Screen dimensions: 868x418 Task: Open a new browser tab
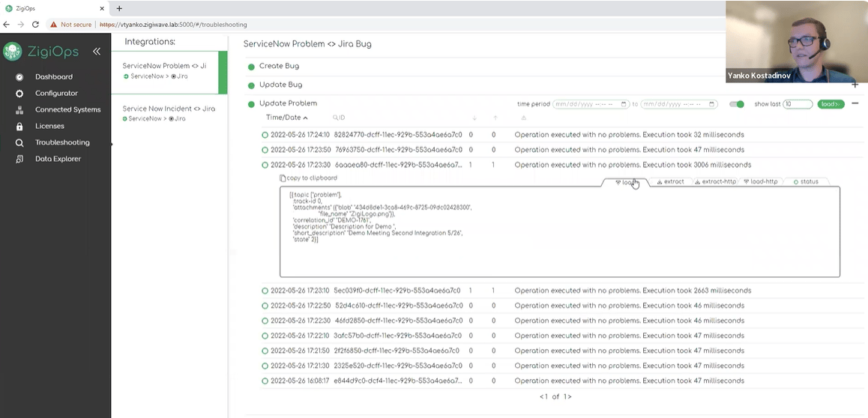click(119, 8)
